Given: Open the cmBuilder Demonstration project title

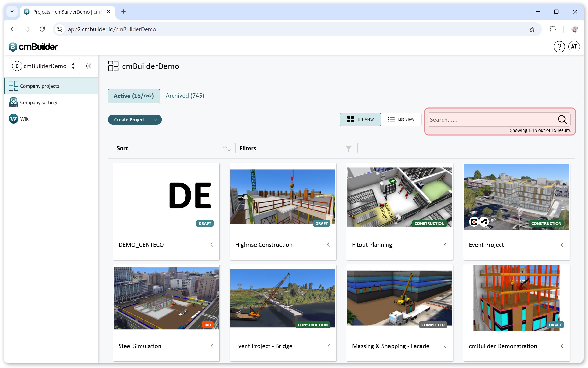Looking at the screenshot, I should click(503, 346).
